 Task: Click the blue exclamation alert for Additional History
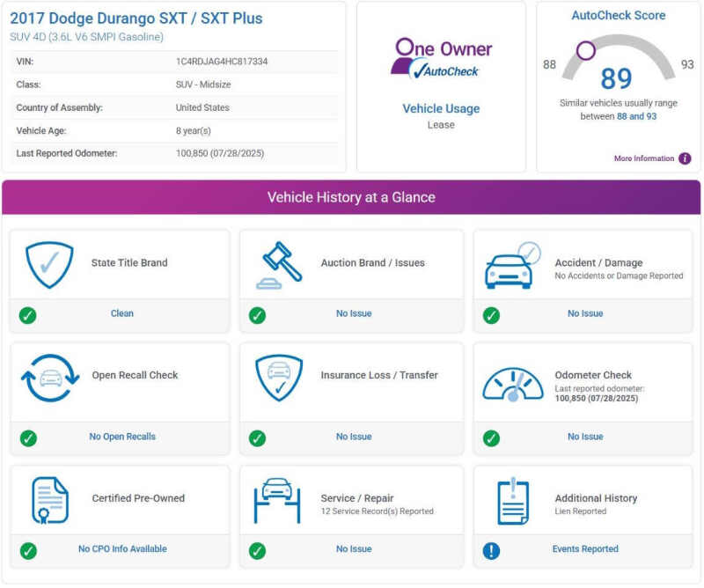pyautogui.click(x=491, y=550)
